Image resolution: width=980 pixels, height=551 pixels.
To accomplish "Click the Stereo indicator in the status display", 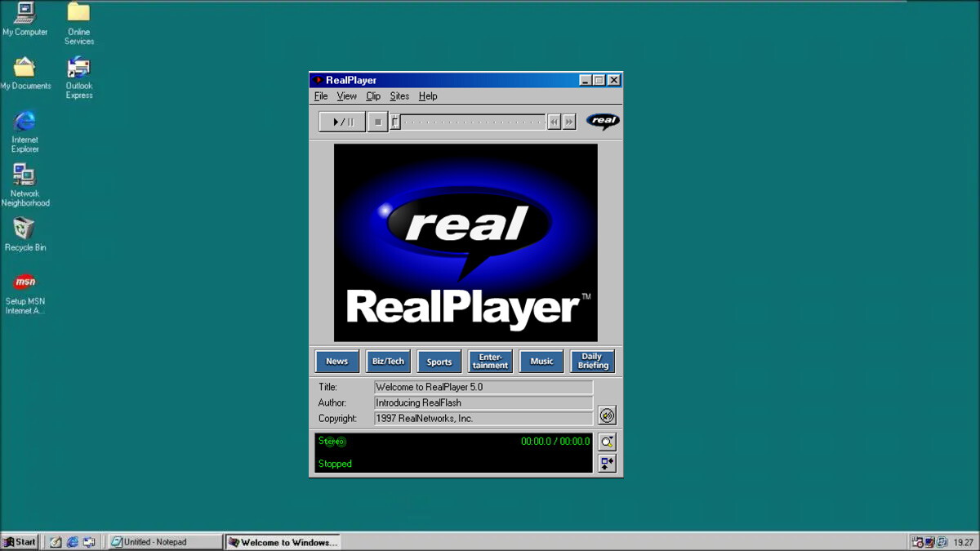I will point(332,442).
